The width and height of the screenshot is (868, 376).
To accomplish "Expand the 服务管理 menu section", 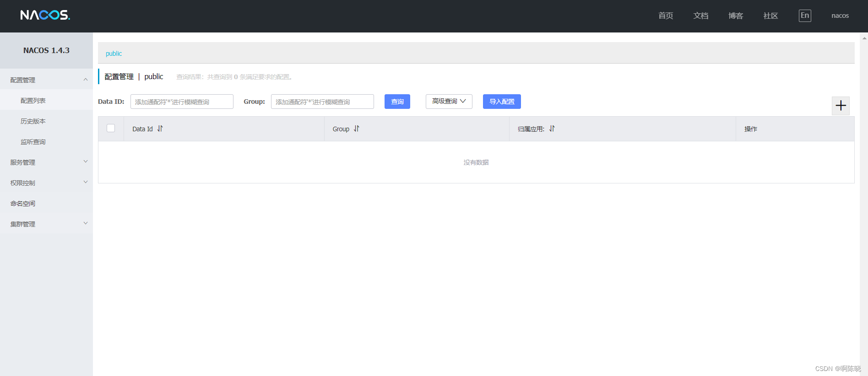I will tap(46, 162).
